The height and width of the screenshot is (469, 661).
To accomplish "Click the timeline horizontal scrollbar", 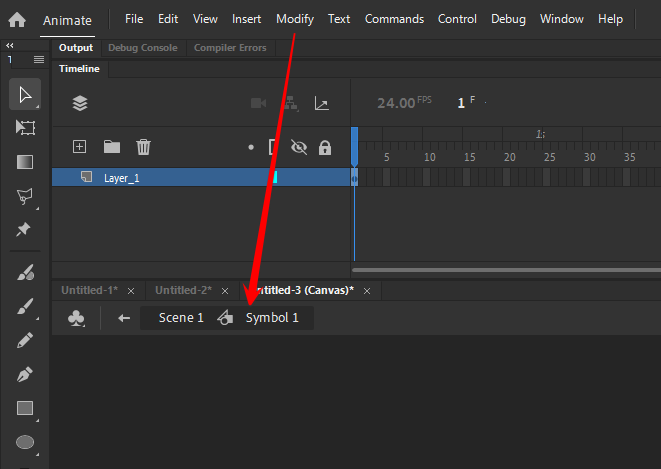I will click(x=506, y=270).
